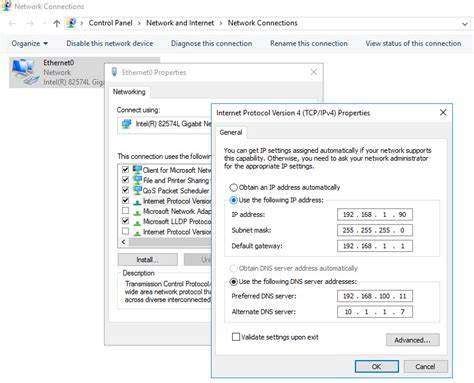Confirm the TCP/IPv4 dialog with OK
The image size is (474, 383).
377,367
